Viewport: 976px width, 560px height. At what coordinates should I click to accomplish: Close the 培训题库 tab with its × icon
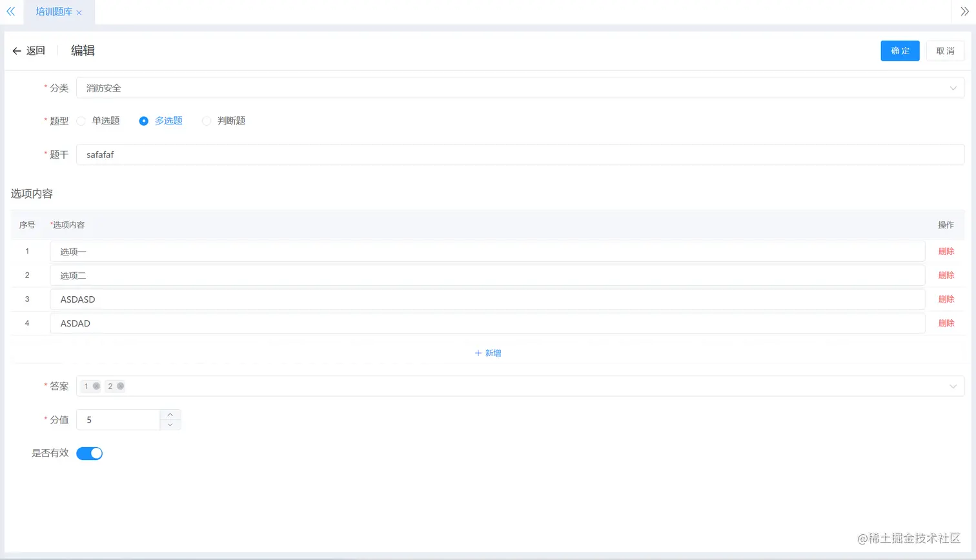tap(80, 12)
